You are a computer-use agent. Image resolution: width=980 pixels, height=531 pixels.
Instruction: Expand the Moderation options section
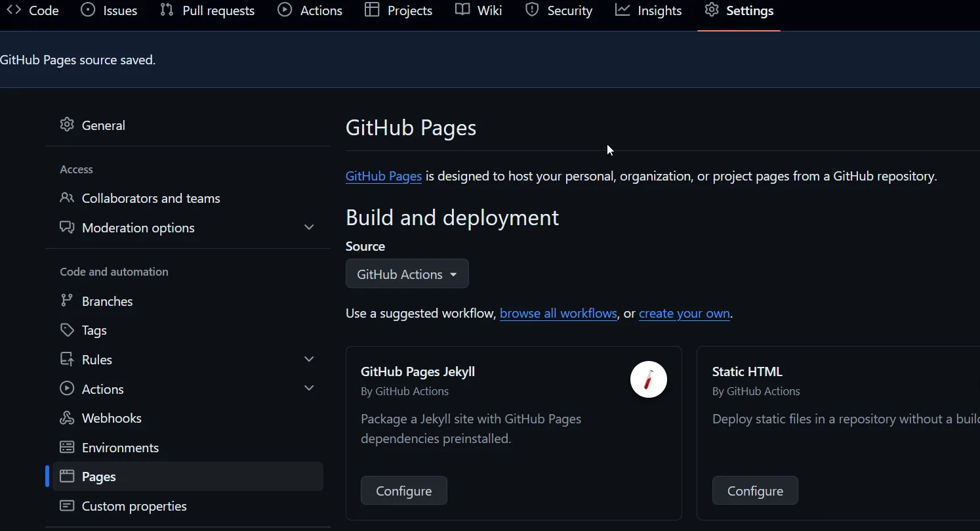308,227
